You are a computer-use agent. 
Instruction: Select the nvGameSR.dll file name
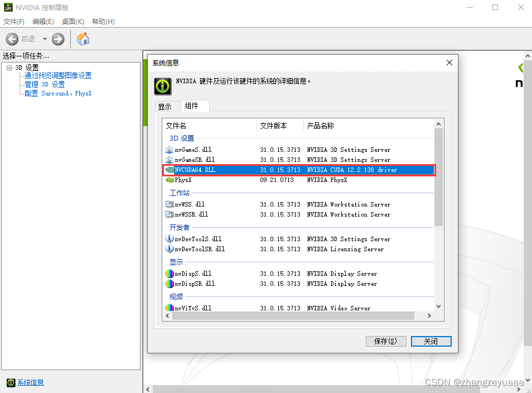pos(195,160)
